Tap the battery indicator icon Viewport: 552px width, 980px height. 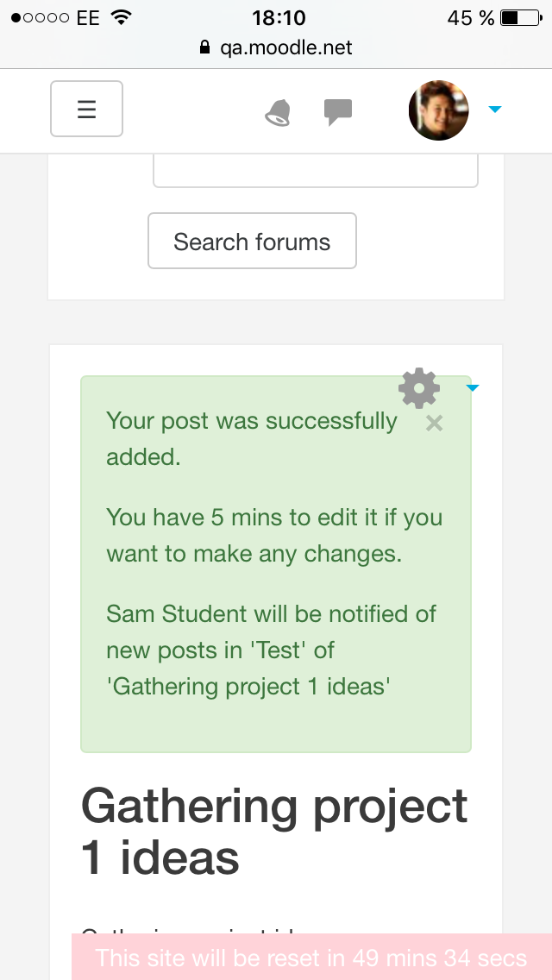(x=521, y=17)
